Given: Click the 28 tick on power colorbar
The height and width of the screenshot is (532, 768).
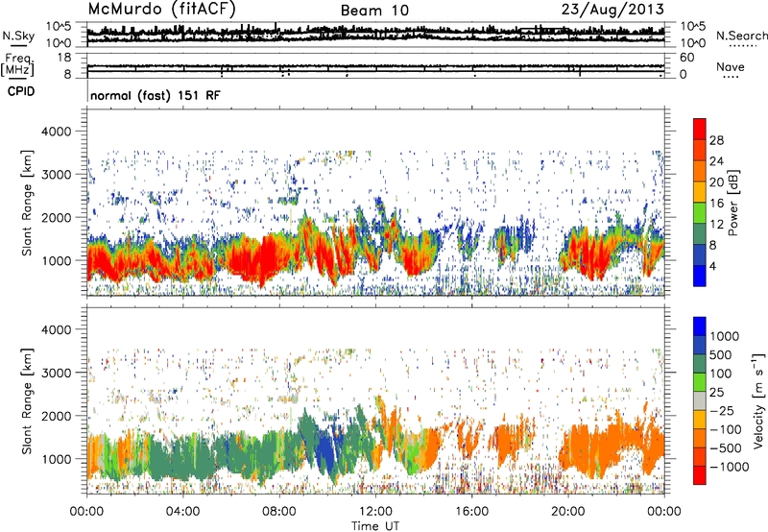Looking at the screenshot, I should [x=716, y=140].
